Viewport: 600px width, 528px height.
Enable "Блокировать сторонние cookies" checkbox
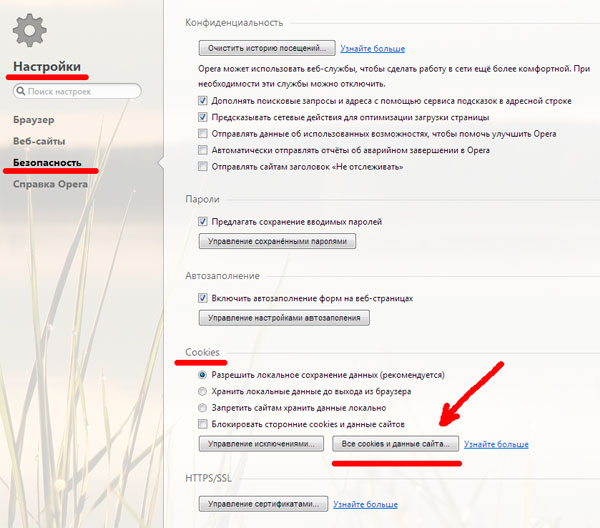pyautogui.click(x=203, y=424)
